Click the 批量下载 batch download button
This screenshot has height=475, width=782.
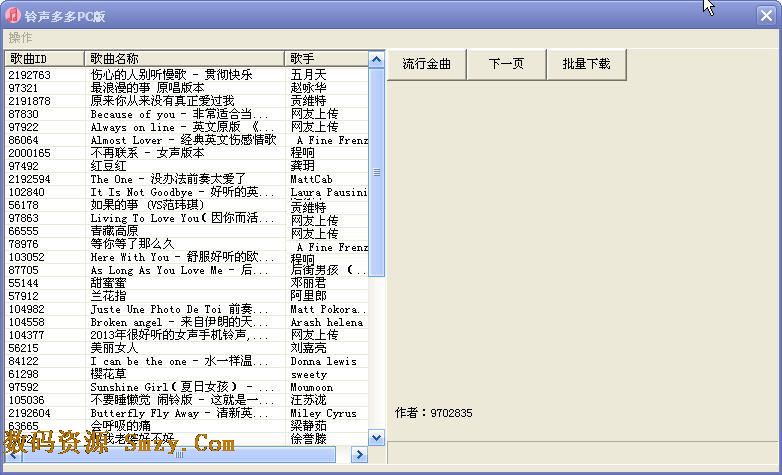(586, 64)
